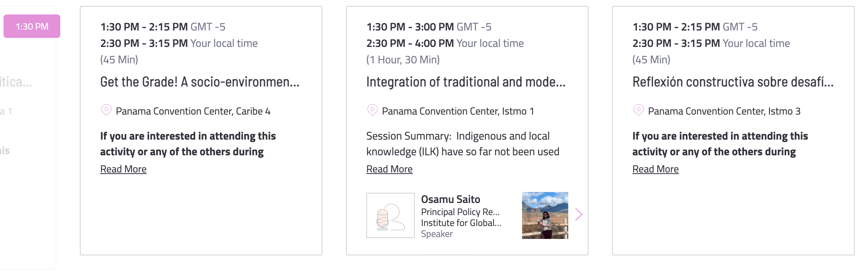Click Institute for Global... affiliation text

pos(461,223)
